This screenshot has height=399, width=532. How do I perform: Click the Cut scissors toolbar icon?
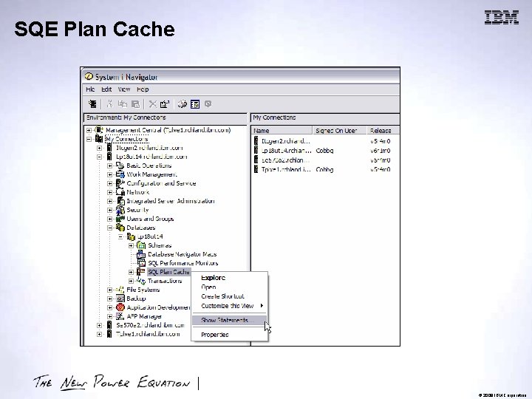[x=109, y=104]
